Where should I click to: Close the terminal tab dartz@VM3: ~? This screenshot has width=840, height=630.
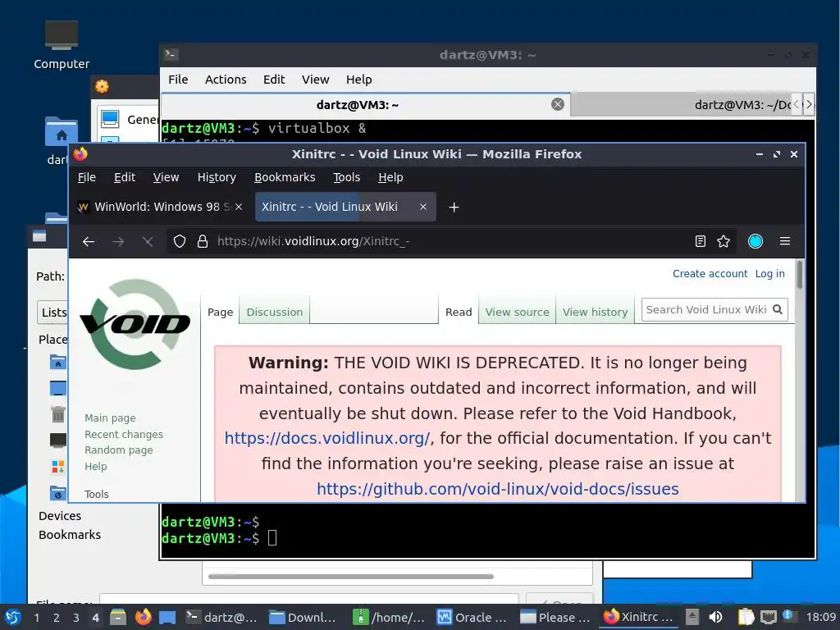[x=558, y=104]
